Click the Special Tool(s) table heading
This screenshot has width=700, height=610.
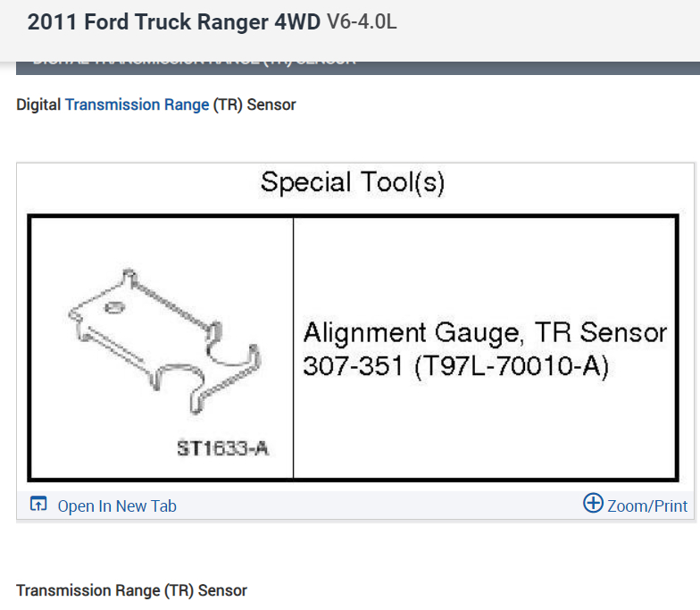point(352,182)
